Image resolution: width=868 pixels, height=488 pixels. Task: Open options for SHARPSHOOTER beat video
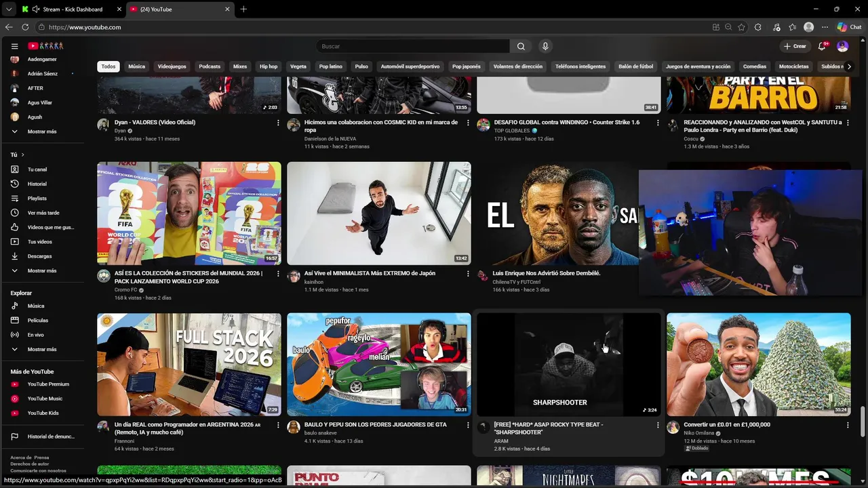click(x=658, y=425)
